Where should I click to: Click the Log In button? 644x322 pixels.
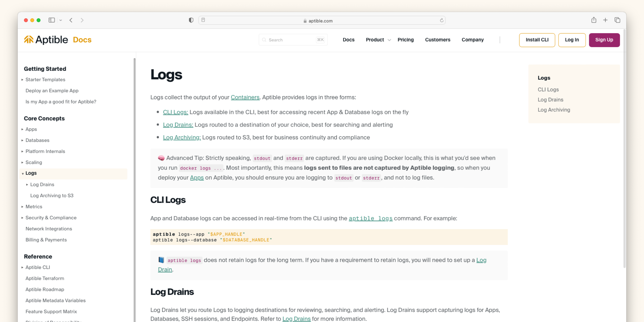572,40
